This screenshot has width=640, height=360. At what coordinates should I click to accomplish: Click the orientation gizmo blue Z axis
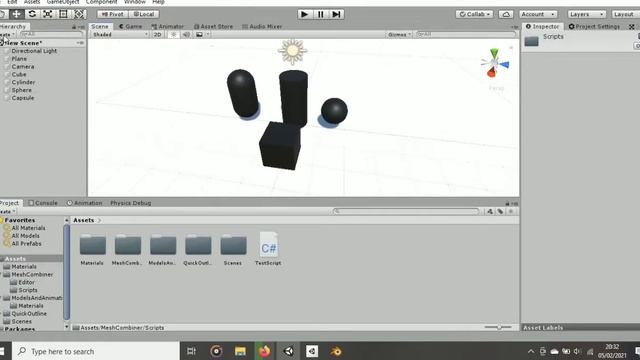click(x=504, y=64)
